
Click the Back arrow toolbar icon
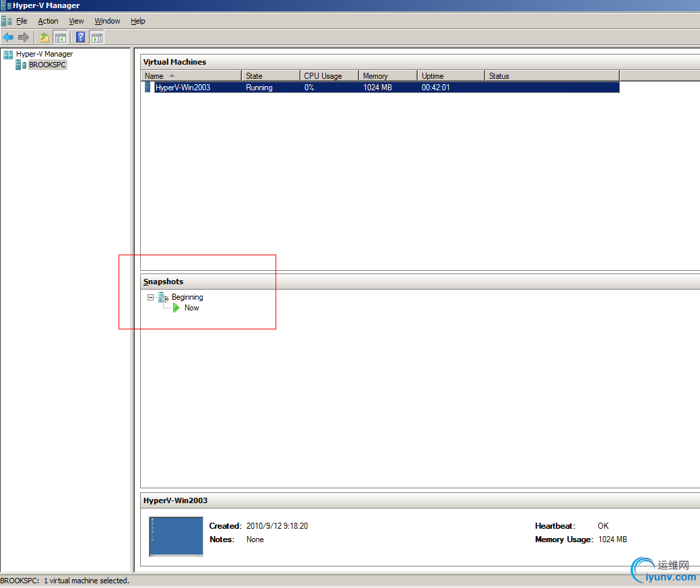point(7,38)
